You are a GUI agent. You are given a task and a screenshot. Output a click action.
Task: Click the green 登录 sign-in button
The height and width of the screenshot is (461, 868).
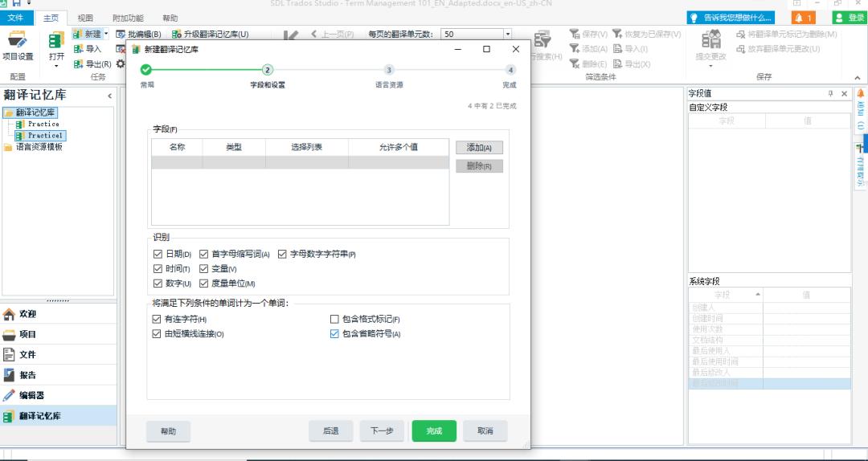850,18
